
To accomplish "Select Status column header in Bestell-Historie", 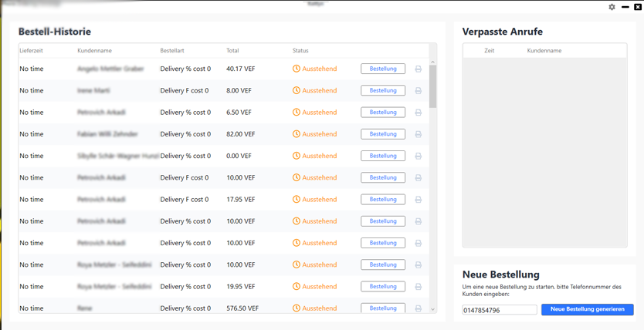I will tap(300, 51).
